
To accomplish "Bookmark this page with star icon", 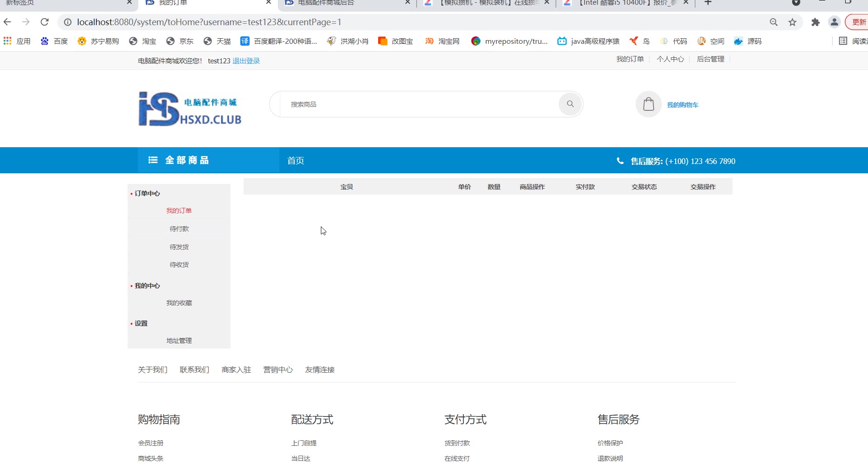I will pos(792,22).
